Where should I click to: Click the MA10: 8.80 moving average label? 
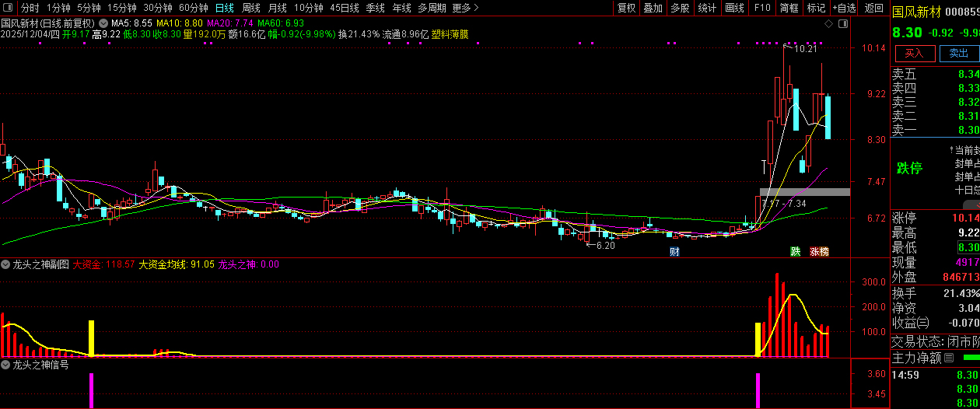pos(180,23)
